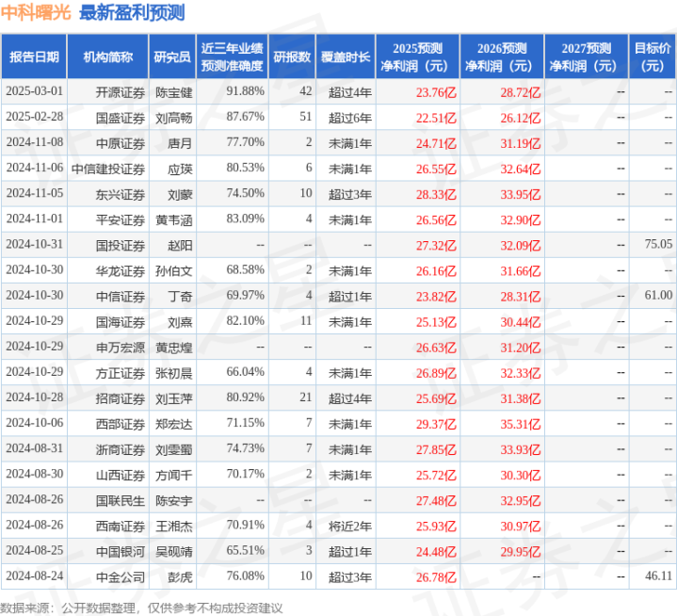Click researcher name 王湘杰

174,526
